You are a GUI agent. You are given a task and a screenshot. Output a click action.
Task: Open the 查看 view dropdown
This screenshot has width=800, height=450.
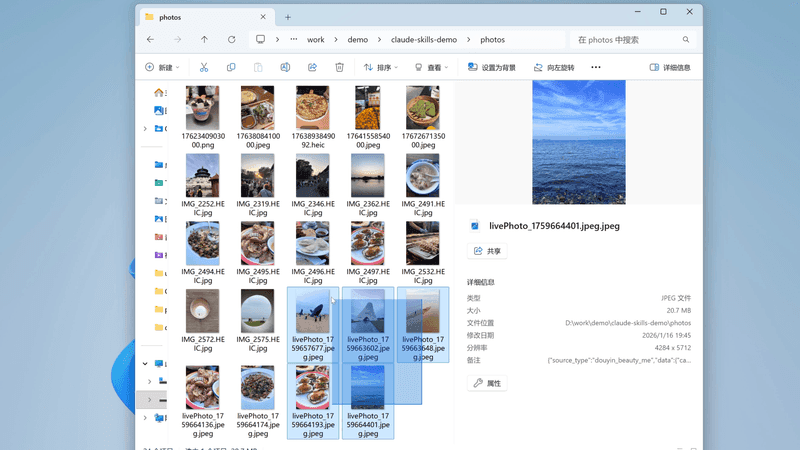[430, 67]
